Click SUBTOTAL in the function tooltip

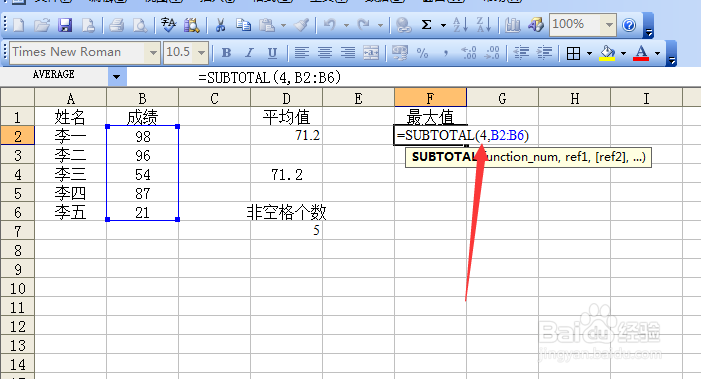click(x=443, y=157)
